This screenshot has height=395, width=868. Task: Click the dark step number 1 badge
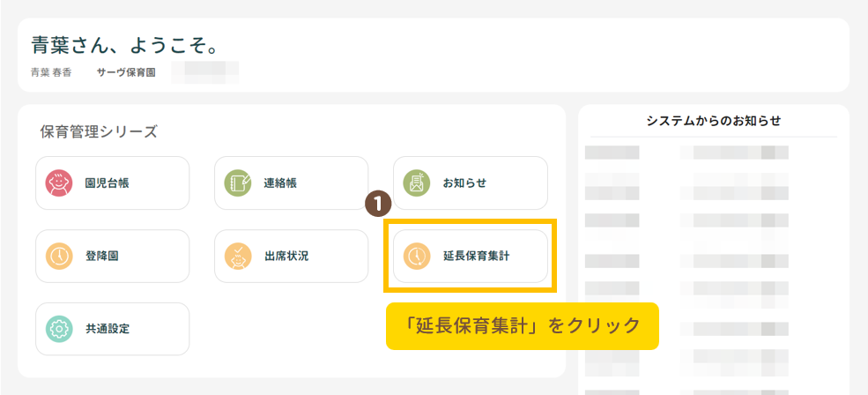pyautogui.click(x=378, y=203)
